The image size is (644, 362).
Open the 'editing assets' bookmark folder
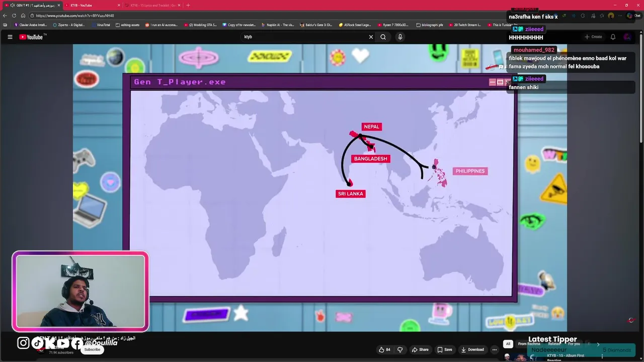(x=128, y=25)
